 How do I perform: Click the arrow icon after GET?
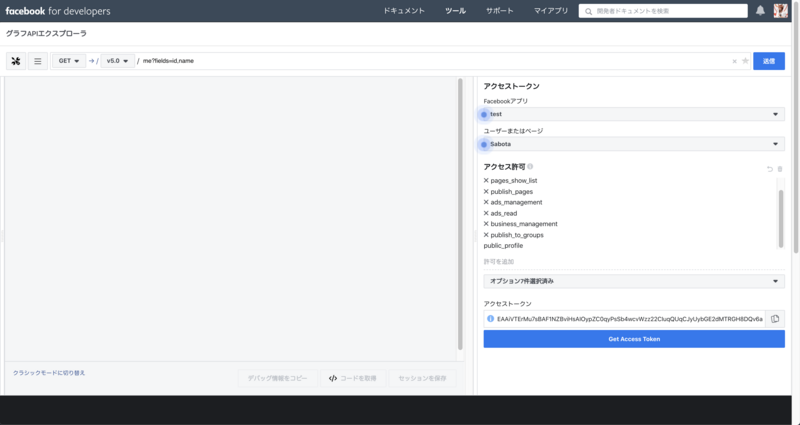point(92,61)
